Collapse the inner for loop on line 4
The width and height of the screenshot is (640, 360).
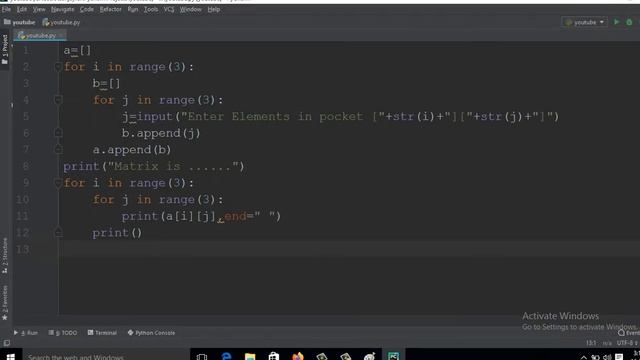tap(58, 100)
